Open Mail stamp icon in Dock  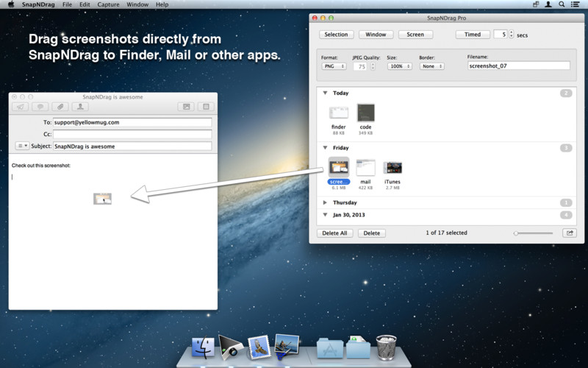coord(259,347)
